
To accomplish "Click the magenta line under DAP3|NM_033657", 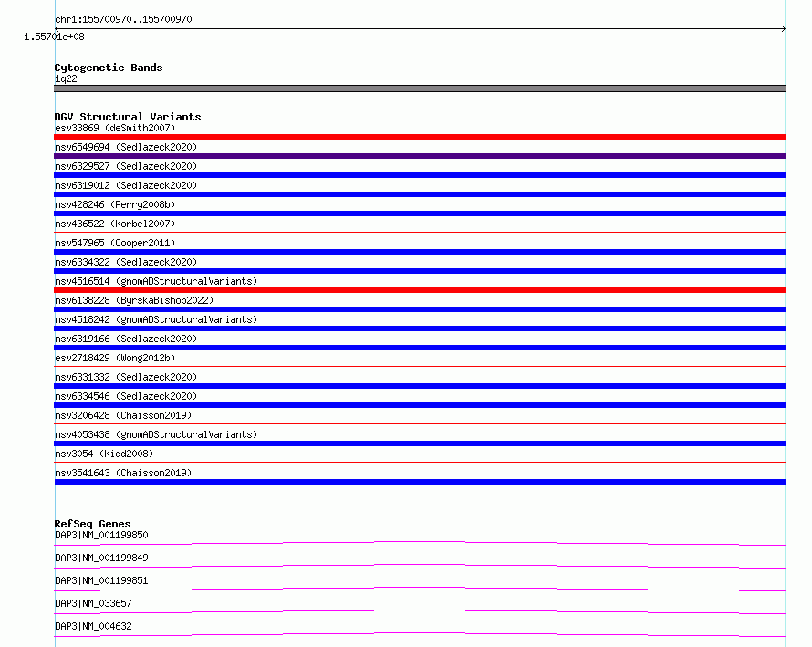I will 420,611.
